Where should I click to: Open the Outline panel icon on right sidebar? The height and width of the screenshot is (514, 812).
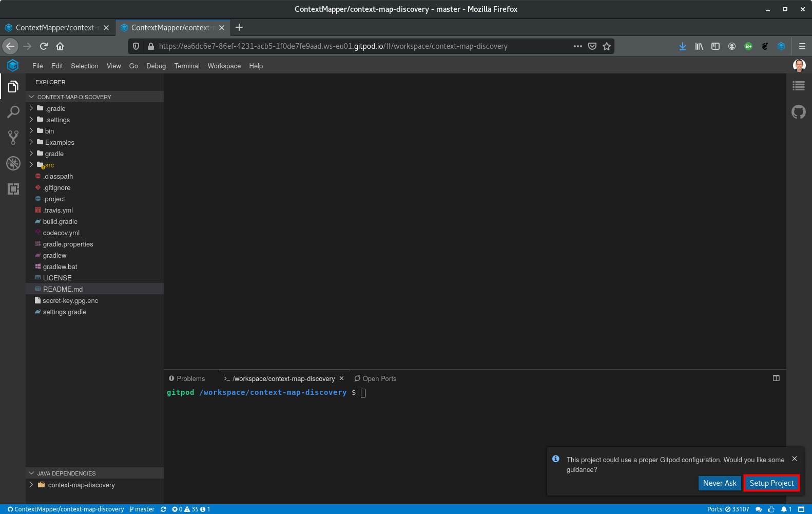(x=799, y=86)
